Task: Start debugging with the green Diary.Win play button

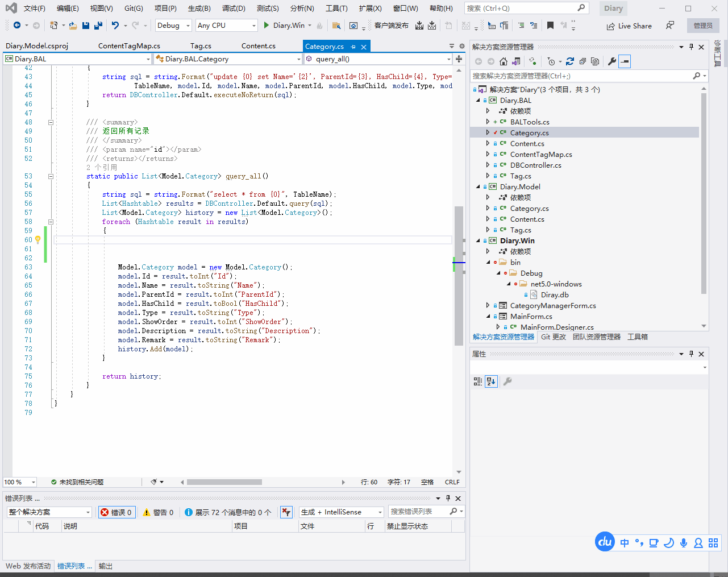Action: click(267, 26)
